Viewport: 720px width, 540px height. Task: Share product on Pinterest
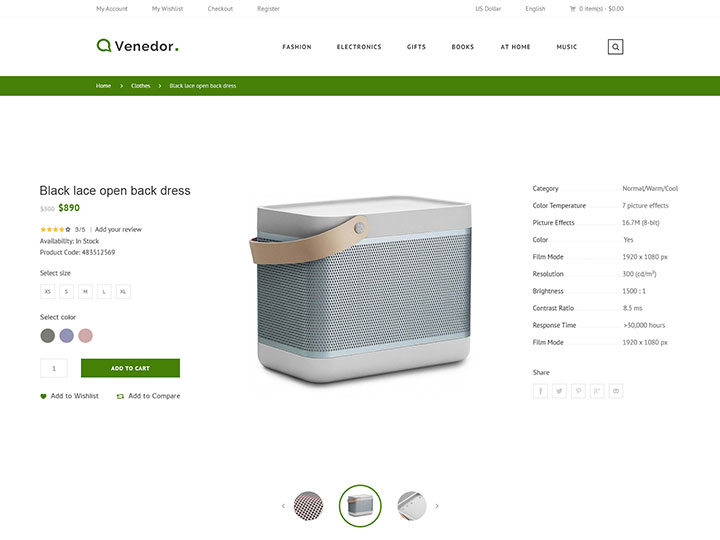pyautogui.click(x=578, y=391)
